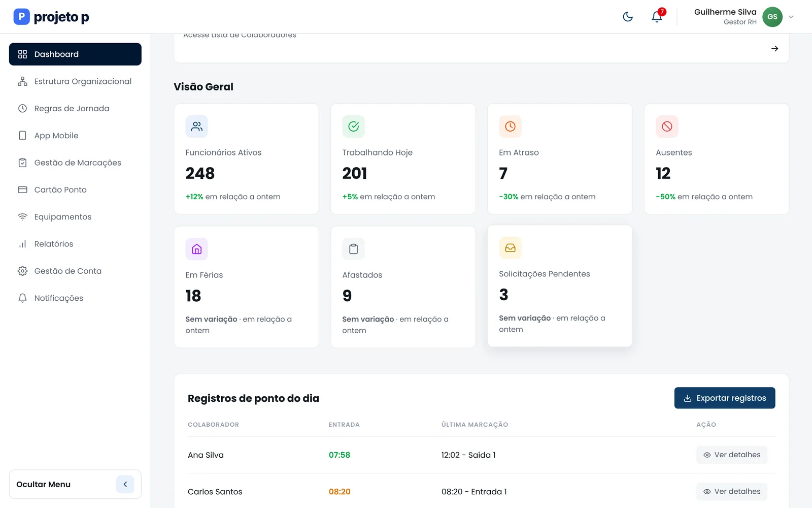Click the sidebar Notificações bell icon

22,298
